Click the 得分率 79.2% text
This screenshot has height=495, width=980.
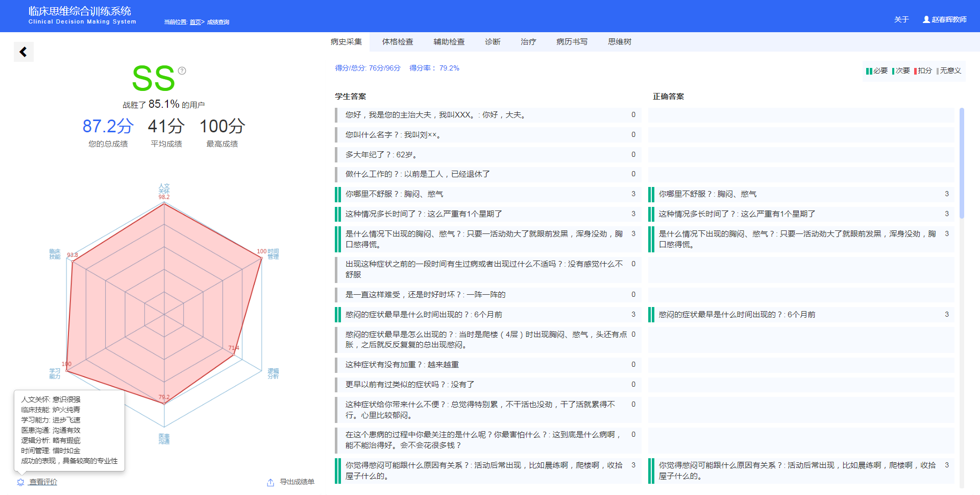pyautogui.click(x=434, y=68)
